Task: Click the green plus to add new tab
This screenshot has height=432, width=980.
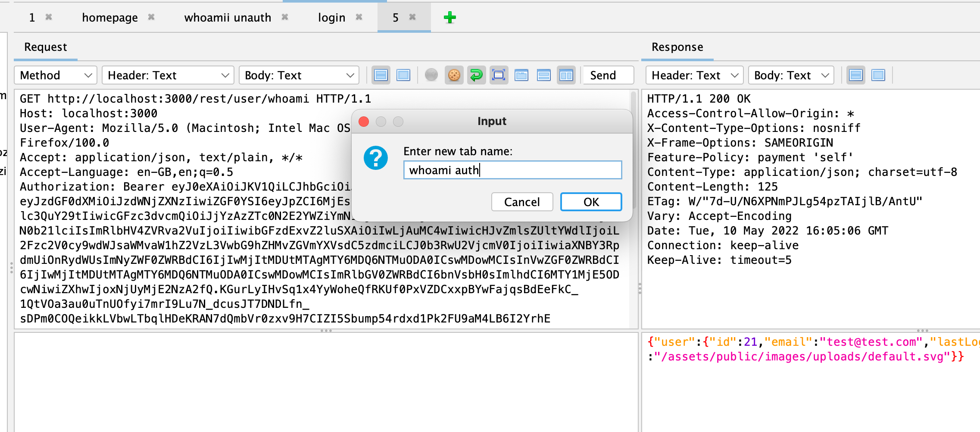Action: tap(449, 18)
